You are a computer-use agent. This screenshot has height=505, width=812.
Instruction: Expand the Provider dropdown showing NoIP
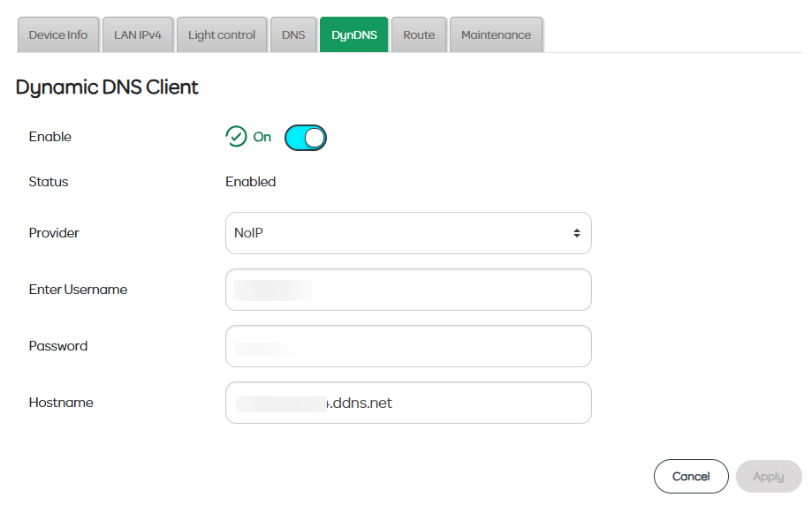tap(408, 233)
